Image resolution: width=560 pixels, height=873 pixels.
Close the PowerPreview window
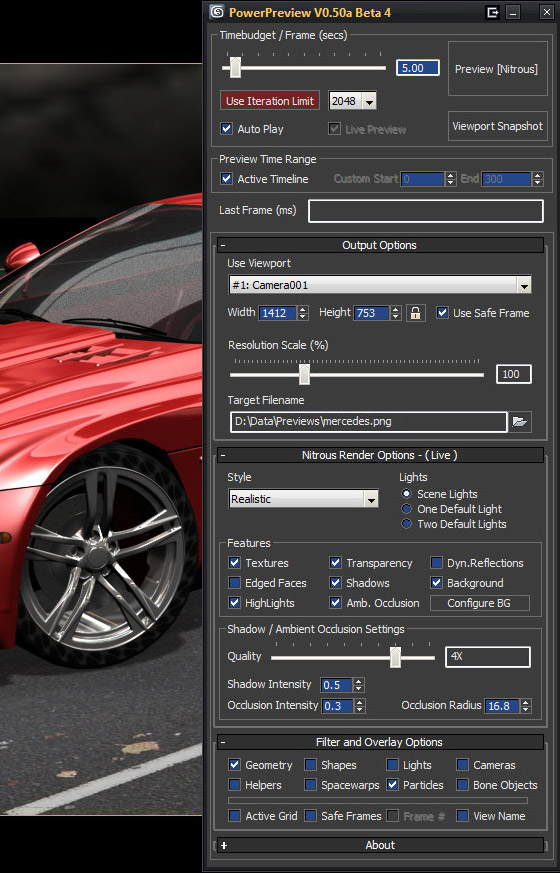coord(546,12)
